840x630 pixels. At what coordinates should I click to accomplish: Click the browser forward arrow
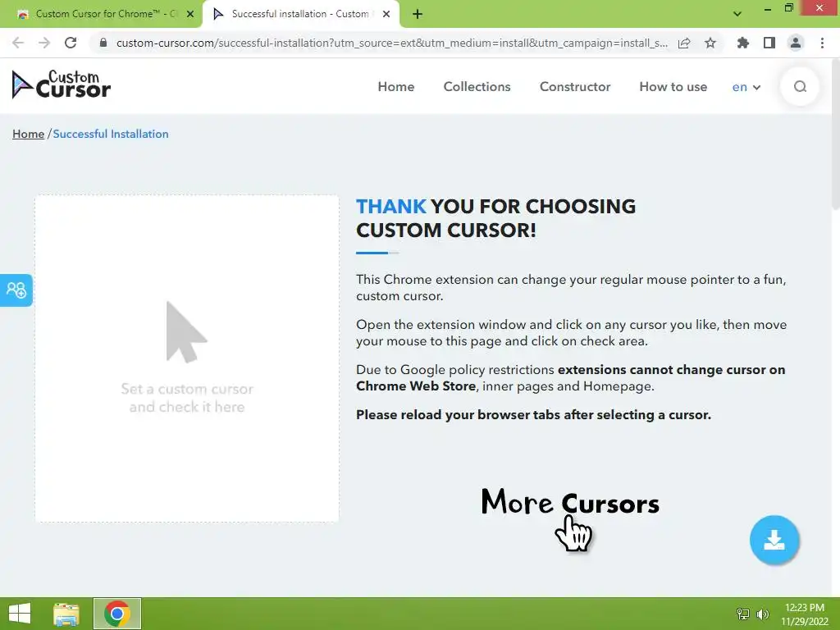pos(44,43)
